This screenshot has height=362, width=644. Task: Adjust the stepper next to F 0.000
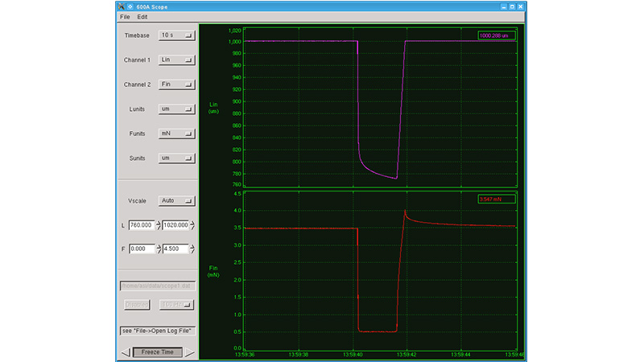(158, 249)
